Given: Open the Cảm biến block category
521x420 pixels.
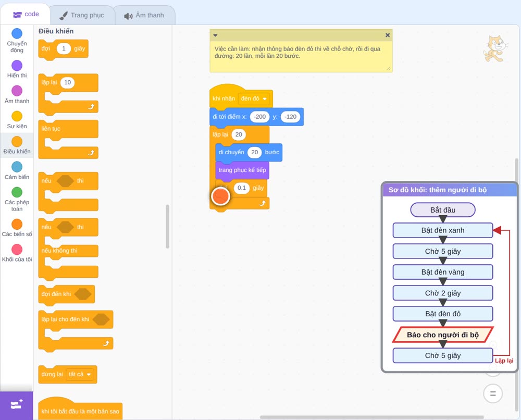Looking at the screenshot, I should point(17,171).
